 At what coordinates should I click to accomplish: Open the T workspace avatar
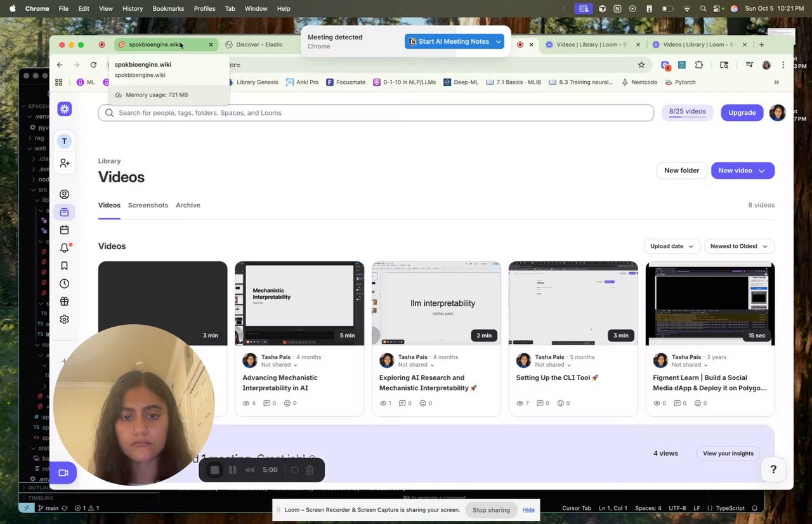coord(64,141)
